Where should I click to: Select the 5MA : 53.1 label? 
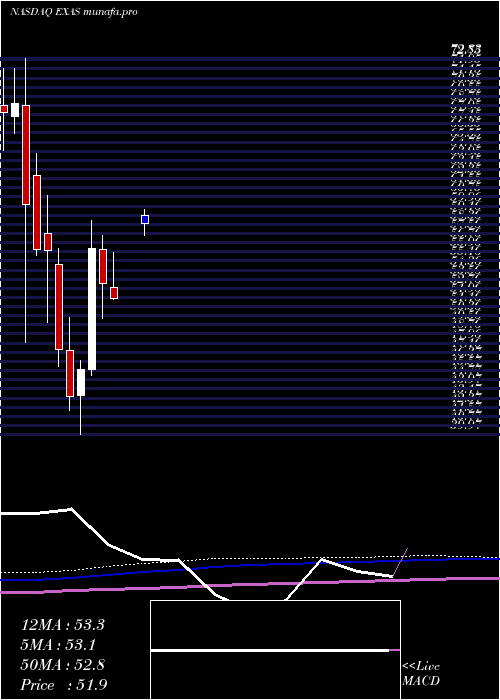point(58,645)
